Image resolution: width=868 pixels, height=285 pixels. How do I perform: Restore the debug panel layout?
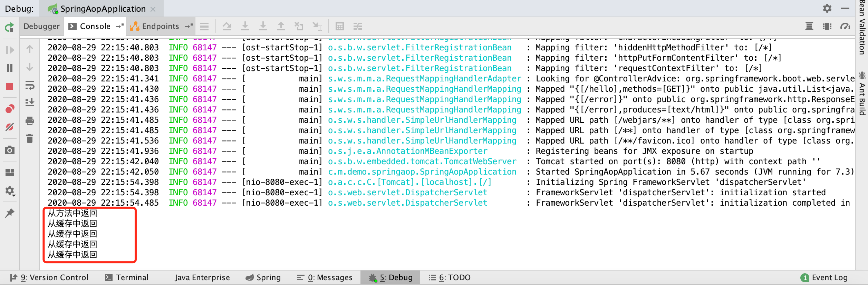[10, 172]
